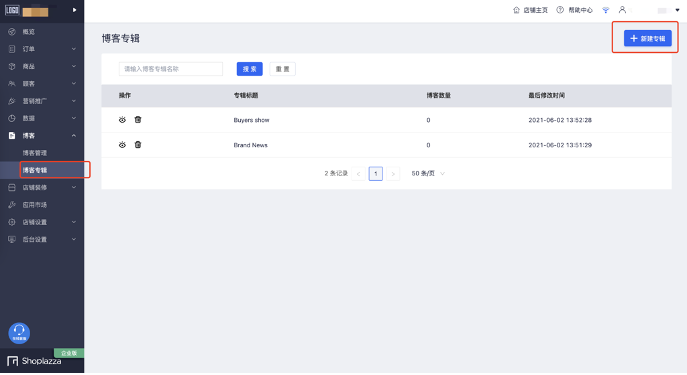Click the Brand News album title
Viewport: 687px width, 375px height.
[251, 145]
